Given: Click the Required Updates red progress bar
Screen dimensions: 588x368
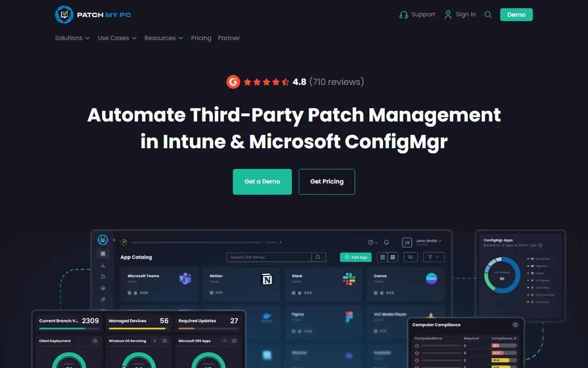Looking at the screenshot, I should click(x=208, y=328).
